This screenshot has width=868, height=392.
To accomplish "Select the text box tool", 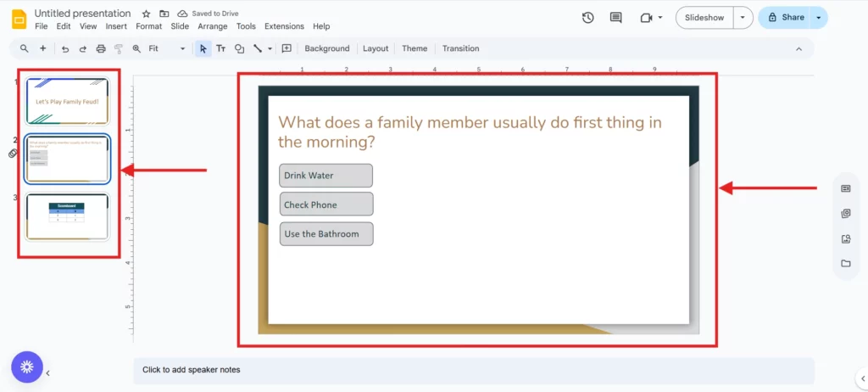I will click(221, 49).
